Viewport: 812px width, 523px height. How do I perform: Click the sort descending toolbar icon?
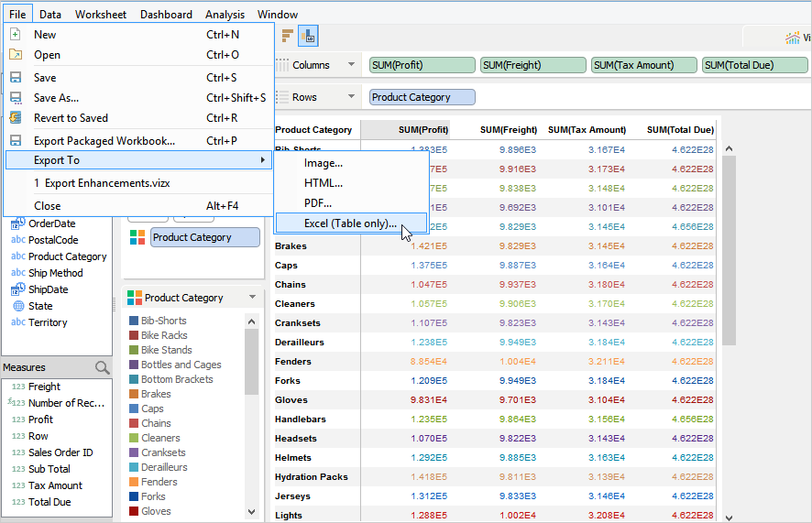[288, 37]
